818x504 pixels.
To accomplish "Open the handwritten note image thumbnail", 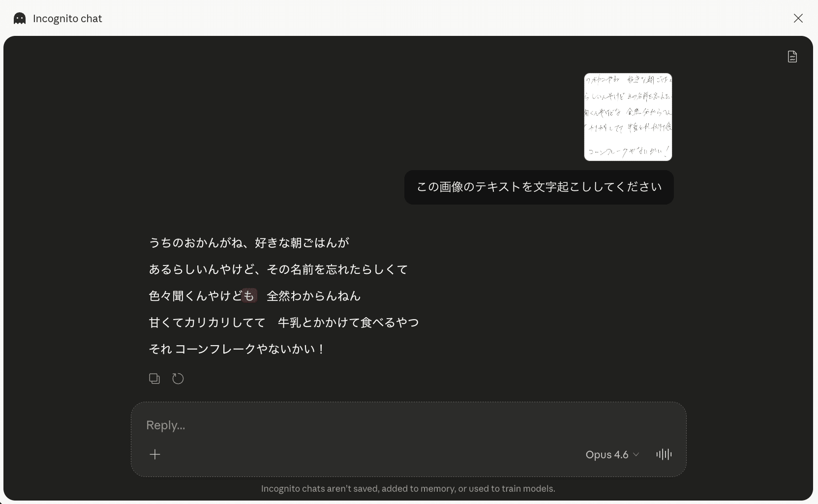I will tap(628, 117).
